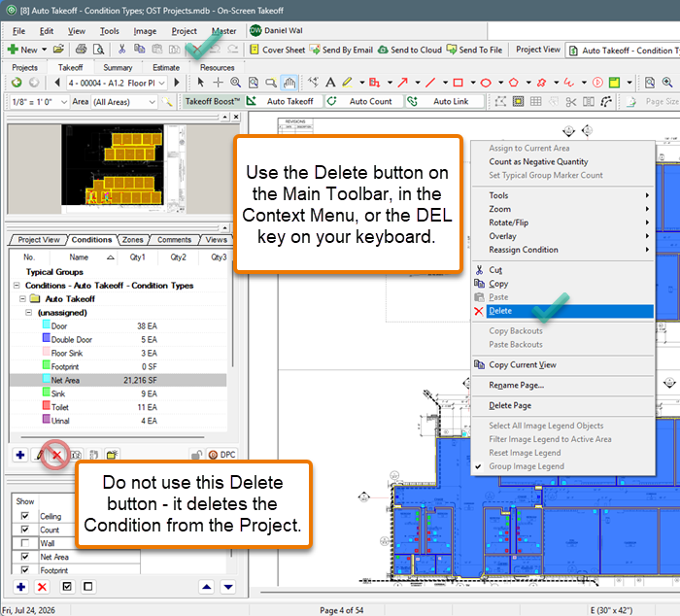Select the Pan hand tool
The width and height of the screenshot is (680, 616).
(289, 83)
